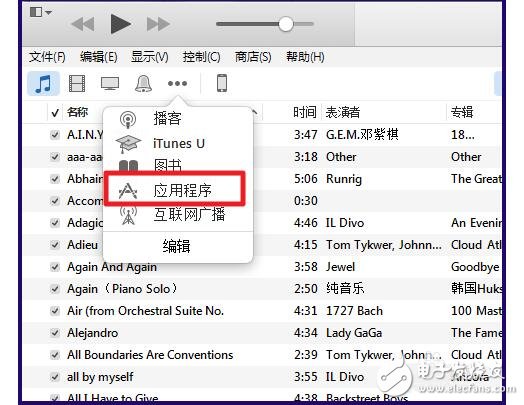The height and width of the screenshot is (405, 524).
Task: Skip to the next track
Action: tap(158, 24)
